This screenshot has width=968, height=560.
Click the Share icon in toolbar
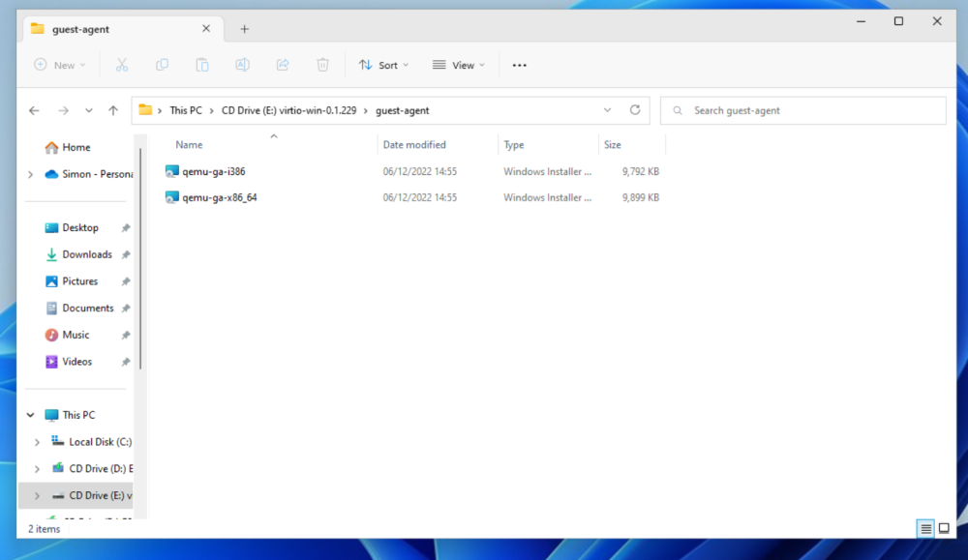(282, 65)
